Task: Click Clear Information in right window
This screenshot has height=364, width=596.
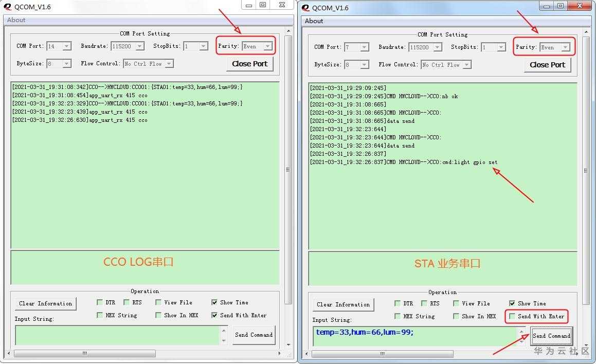Action: (x=343, y=305)
